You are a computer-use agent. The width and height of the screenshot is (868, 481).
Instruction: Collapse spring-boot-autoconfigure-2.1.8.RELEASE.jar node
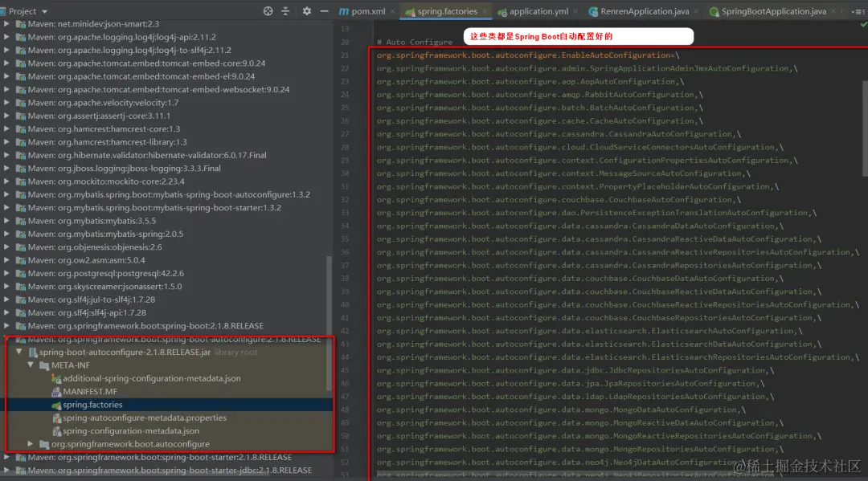(x=18, y=352)
